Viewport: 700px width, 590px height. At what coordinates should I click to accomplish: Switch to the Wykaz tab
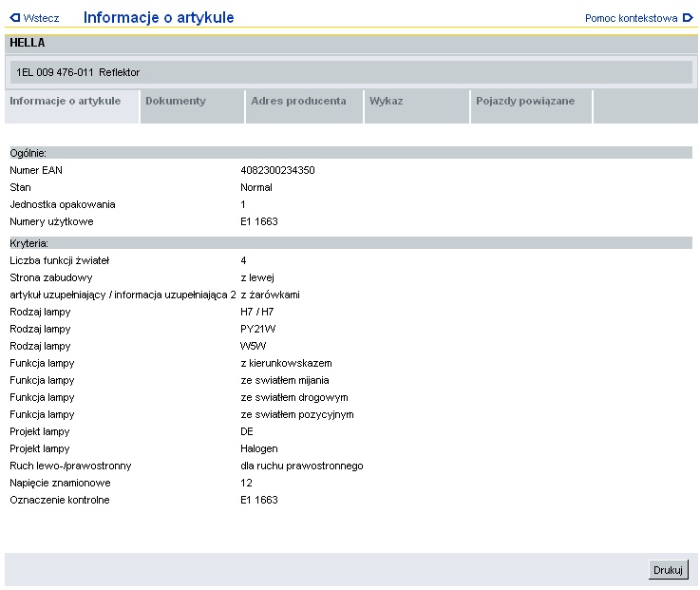417,106
